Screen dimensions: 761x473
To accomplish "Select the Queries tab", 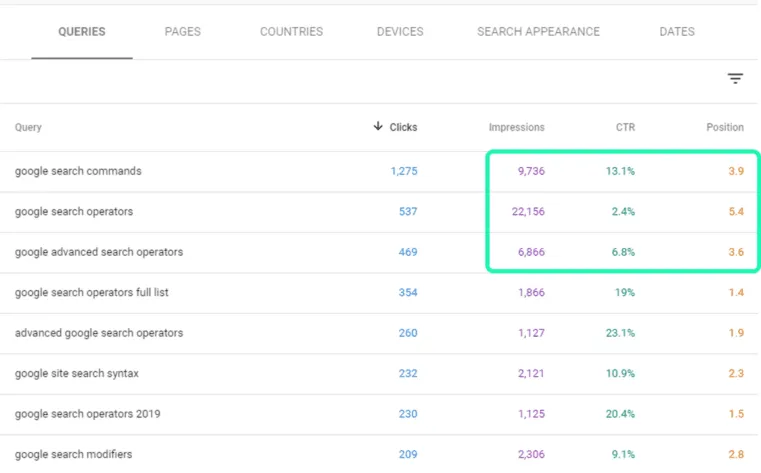I will (82, 32).
